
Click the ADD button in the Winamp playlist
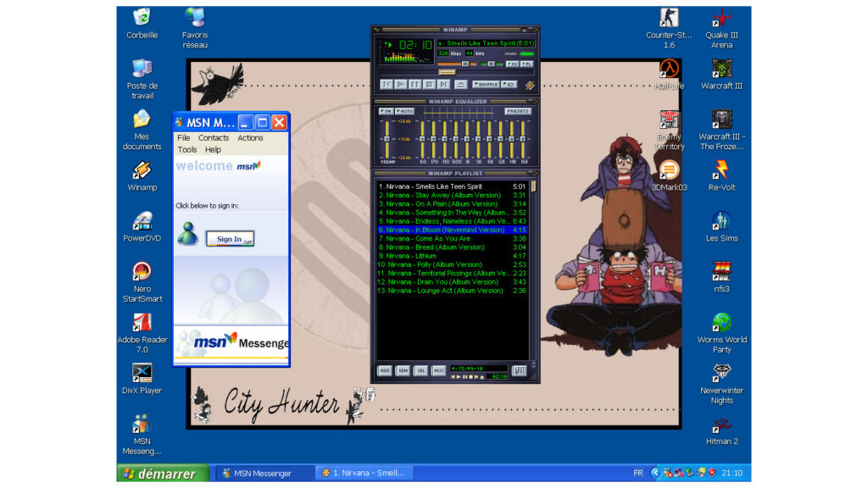[386, 370]
